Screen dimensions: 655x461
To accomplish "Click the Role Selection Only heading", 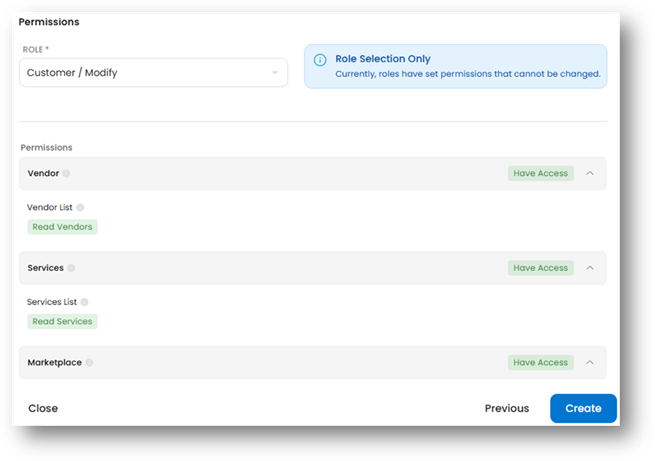I will click(x=383, y=59).
